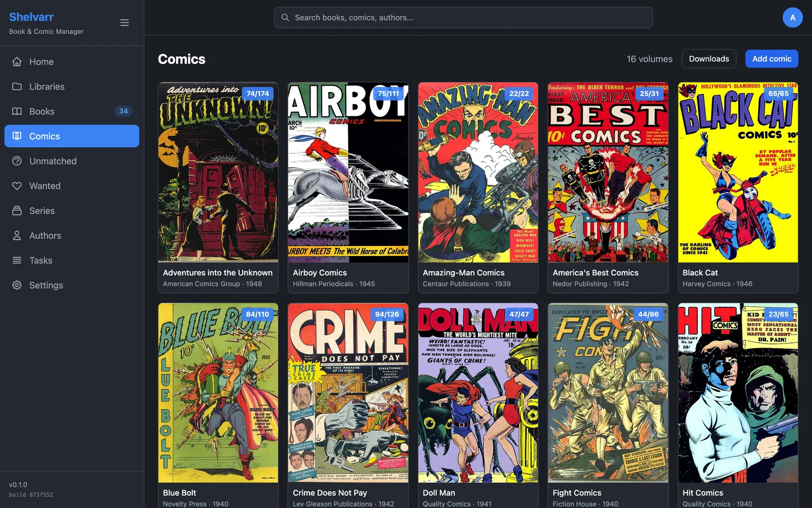
Task: Click the 16 volumes count text
Action: point(649,59)
